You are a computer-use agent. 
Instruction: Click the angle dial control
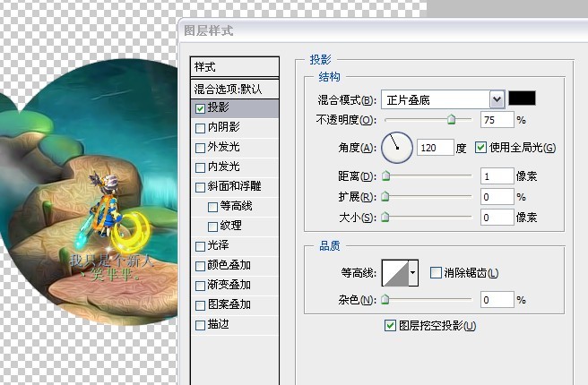[397, 147]
